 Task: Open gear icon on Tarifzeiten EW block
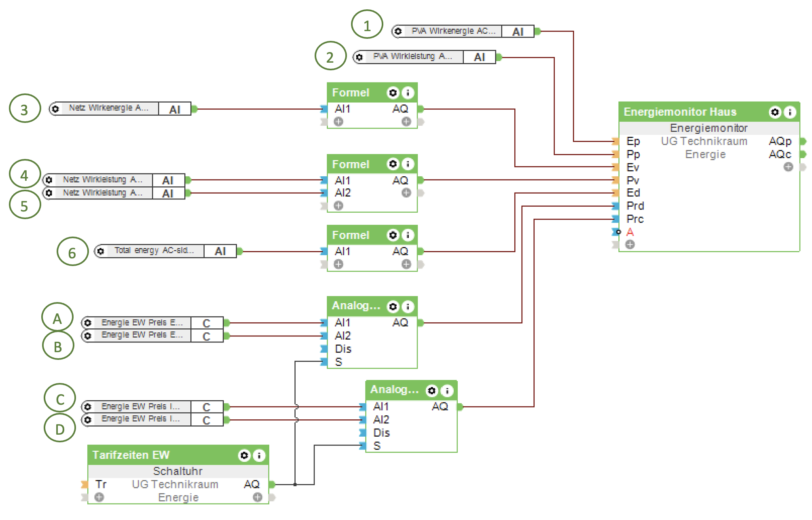point(244,456)
